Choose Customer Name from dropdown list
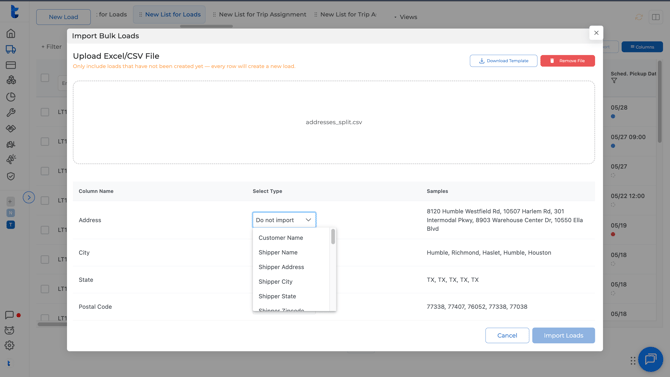The width and height of the screenshot is (670, 377). pos(281,238)
